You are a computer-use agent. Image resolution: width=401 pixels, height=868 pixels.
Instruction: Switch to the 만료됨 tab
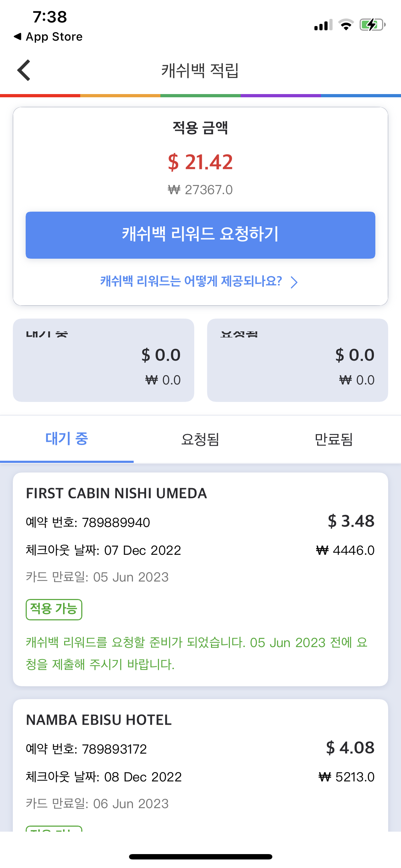(x=334, y=439)
